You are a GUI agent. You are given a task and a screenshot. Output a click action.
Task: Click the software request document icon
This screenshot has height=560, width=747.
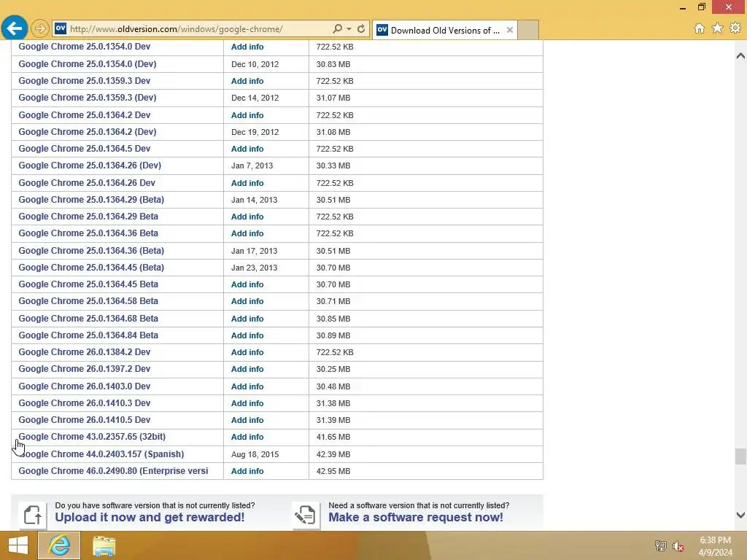click(x=306, y=515)
